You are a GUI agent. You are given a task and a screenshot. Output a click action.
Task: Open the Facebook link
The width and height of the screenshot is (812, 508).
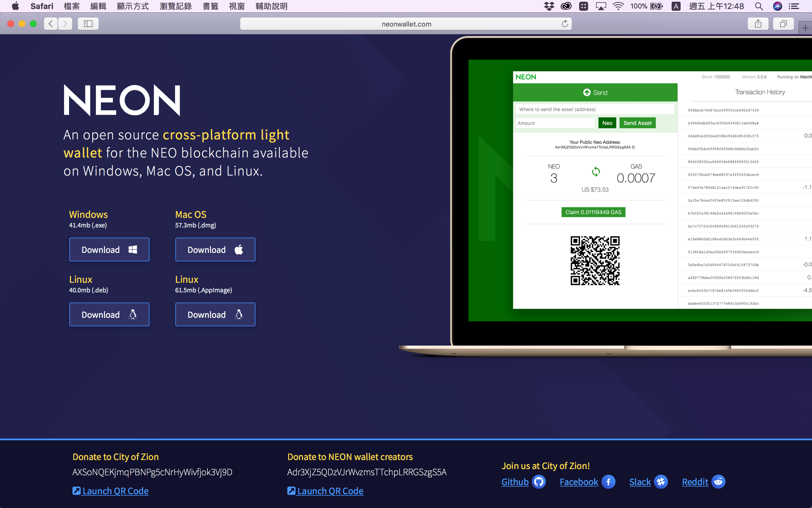tap(579, 482)
